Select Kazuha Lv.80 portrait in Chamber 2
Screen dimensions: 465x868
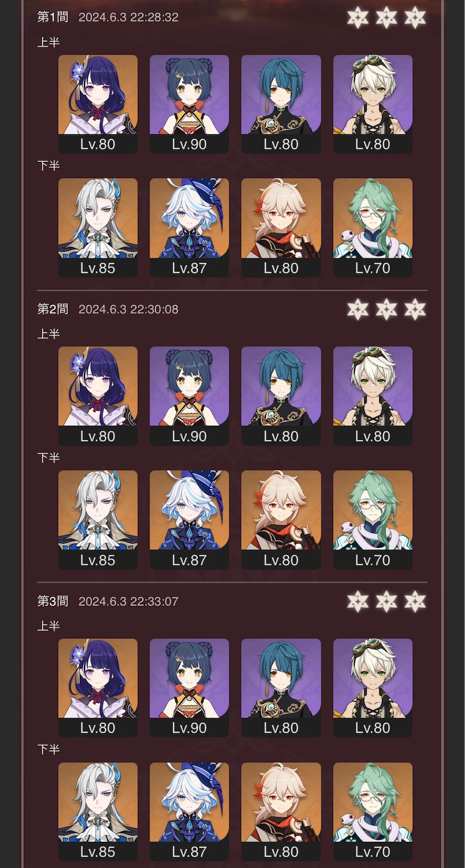281,520
